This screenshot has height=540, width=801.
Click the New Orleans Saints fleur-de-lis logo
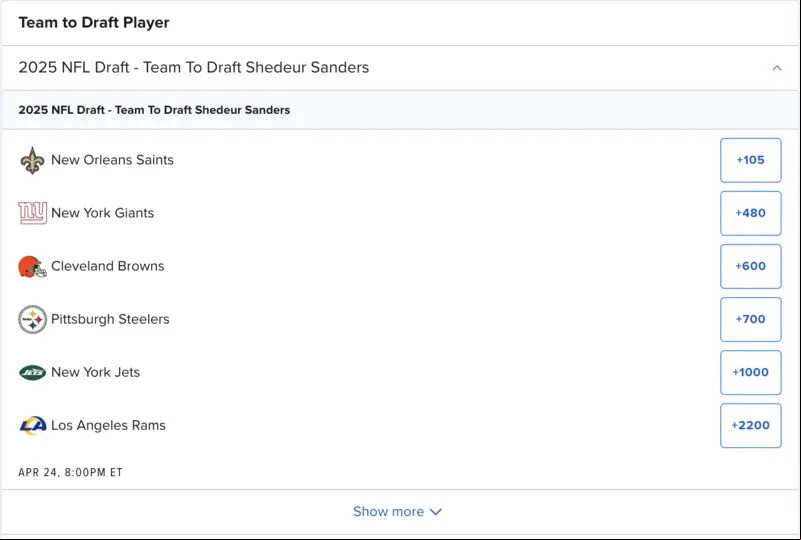[x=32, y=160]
